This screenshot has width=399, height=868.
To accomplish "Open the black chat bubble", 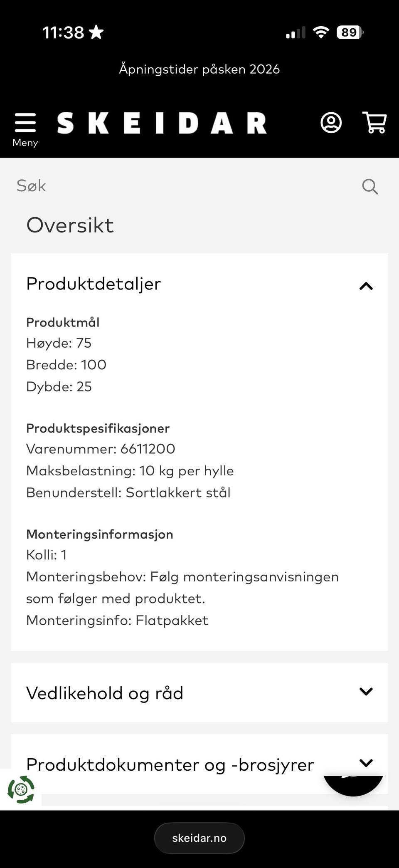I will 353,784.
